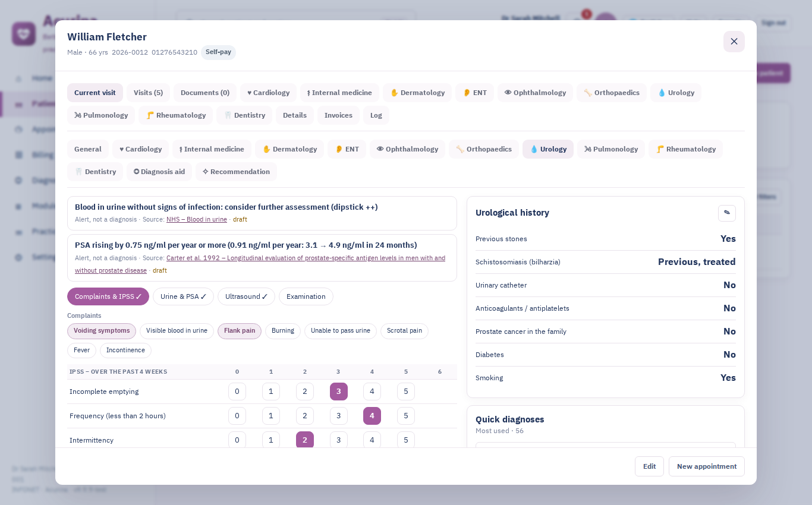Close the William Fletcher patient dialog
Screen dimensions: 812x505
pos(734,42)
